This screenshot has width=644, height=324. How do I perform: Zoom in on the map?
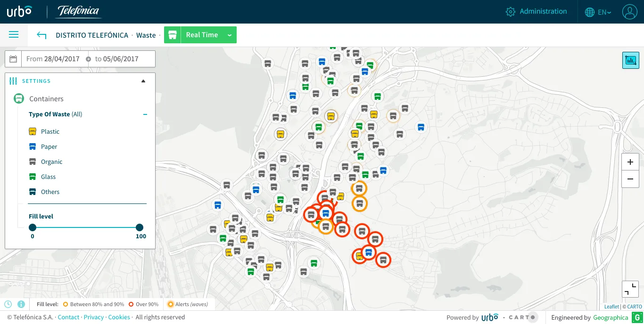(x=630, y=162)
